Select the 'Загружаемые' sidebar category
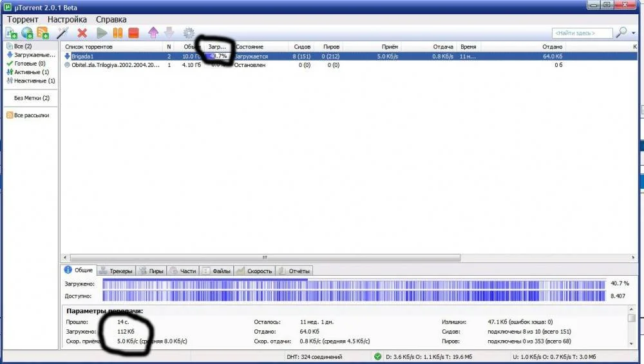The image size is (644, 364). [31, 55]
